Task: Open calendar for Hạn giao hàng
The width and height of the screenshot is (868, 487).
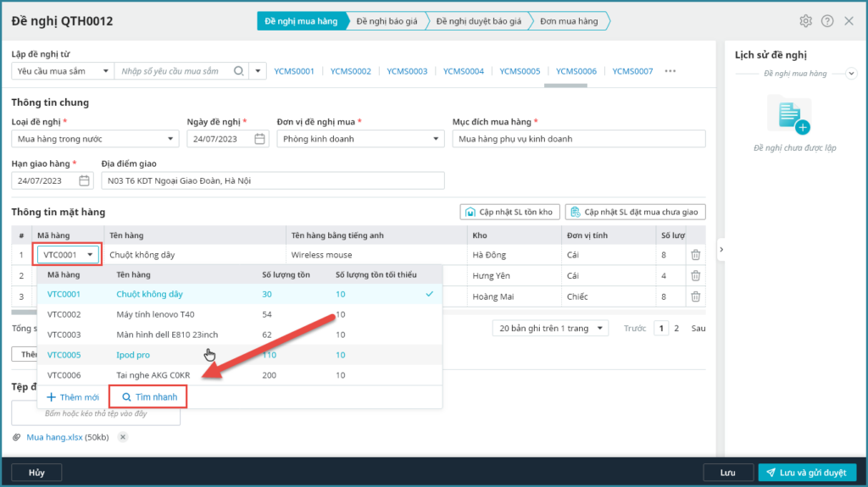Action: point(84,180)
